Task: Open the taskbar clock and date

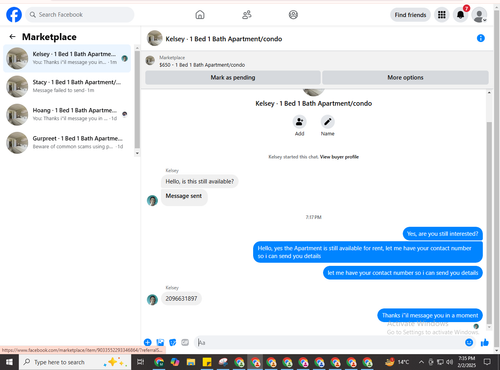Action: [x=466, y=362]
